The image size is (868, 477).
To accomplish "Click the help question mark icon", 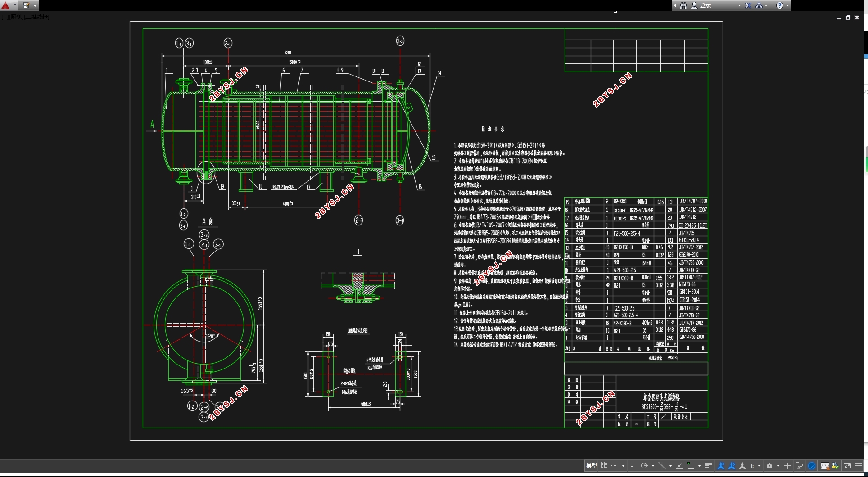I will click(780, 5).
